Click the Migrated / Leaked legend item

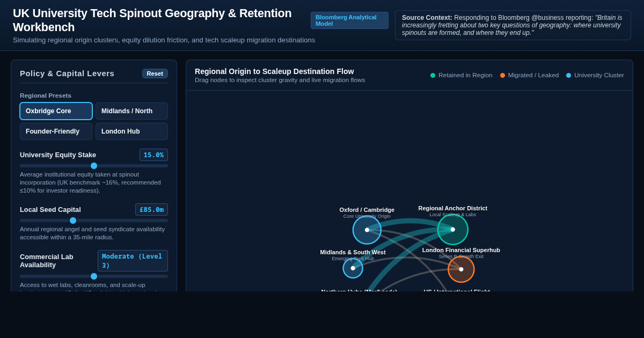click(x=529, y=75)
